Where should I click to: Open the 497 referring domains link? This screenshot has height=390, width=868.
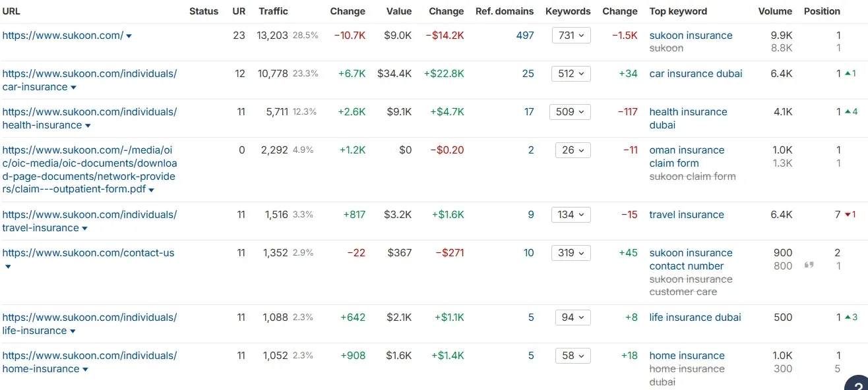tap(525, 36)
